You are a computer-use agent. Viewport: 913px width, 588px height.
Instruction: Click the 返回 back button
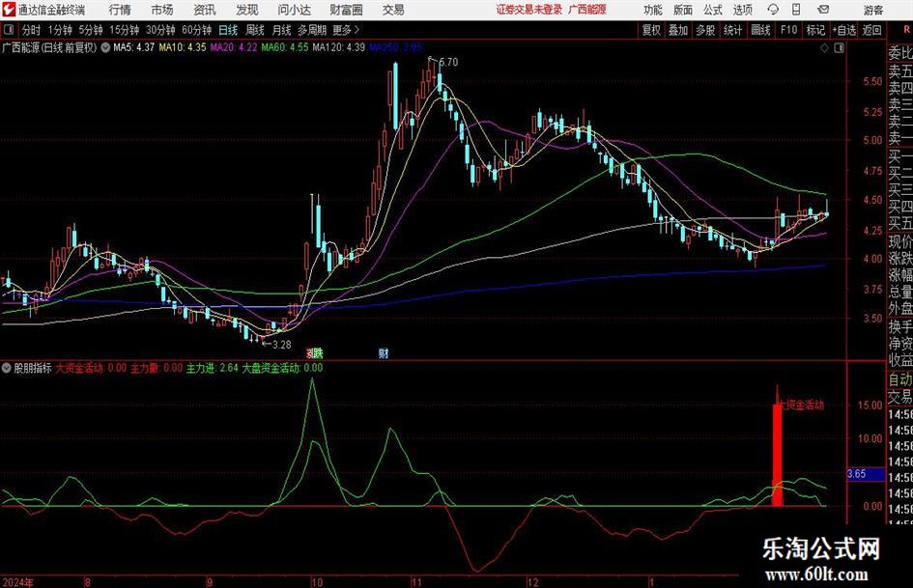[871, 30]
